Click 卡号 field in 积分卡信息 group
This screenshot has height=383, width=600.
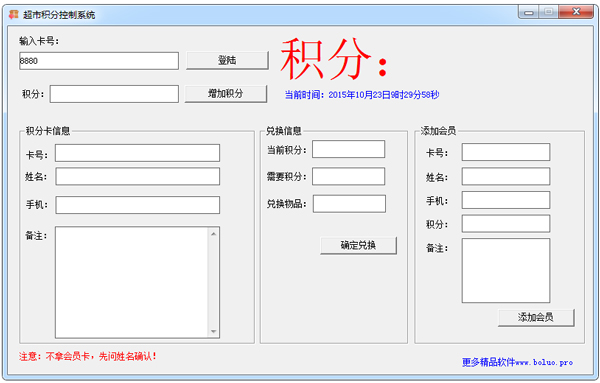(x=137, y=153)
